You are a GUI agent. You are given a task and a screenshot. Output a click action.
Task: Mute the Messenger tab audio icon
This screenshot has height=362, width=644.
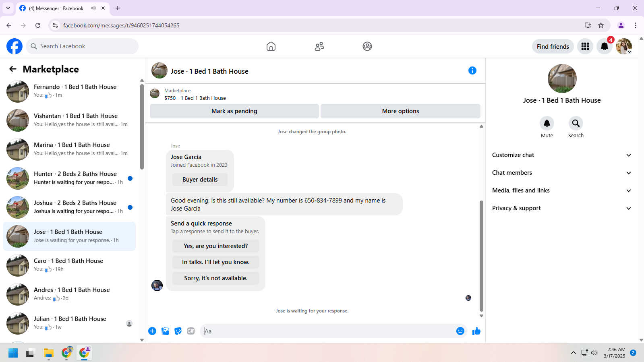coord(93,8)
